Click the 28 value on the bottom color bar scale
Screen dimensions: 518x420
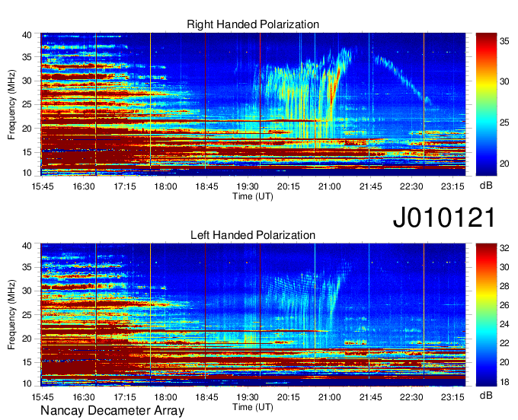click(x=504, y=286)
